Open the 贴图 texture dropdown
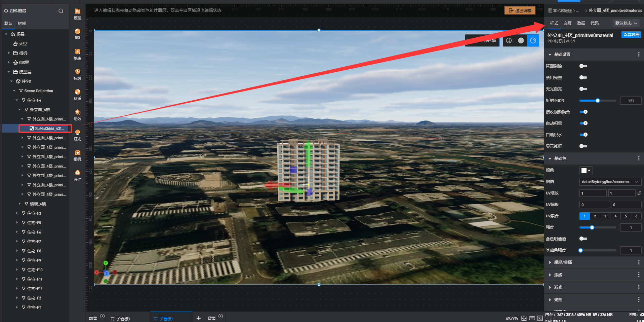The image size is (644, 322). pos(610,182)
